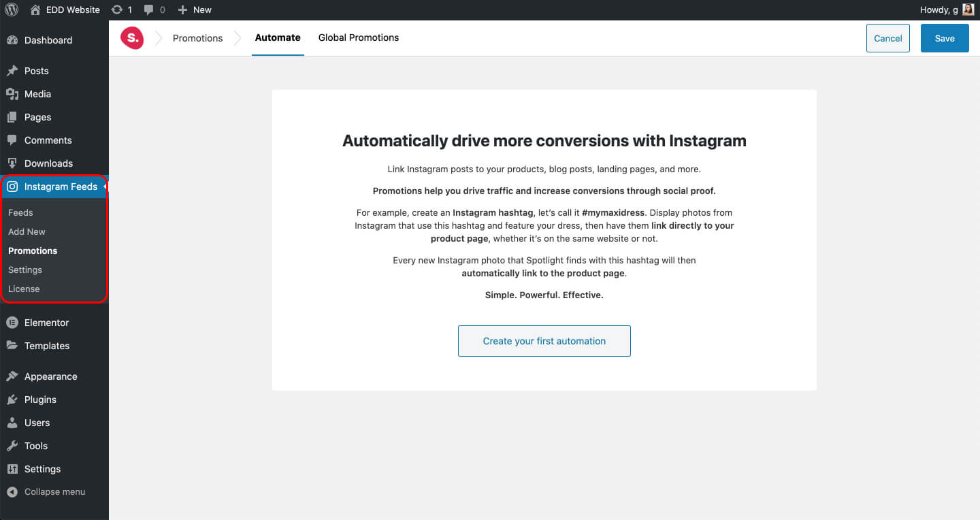Select the Promotions submenu item
This screenshot has height=520, width=980.
pyautogui.click(x=33, y=250)
